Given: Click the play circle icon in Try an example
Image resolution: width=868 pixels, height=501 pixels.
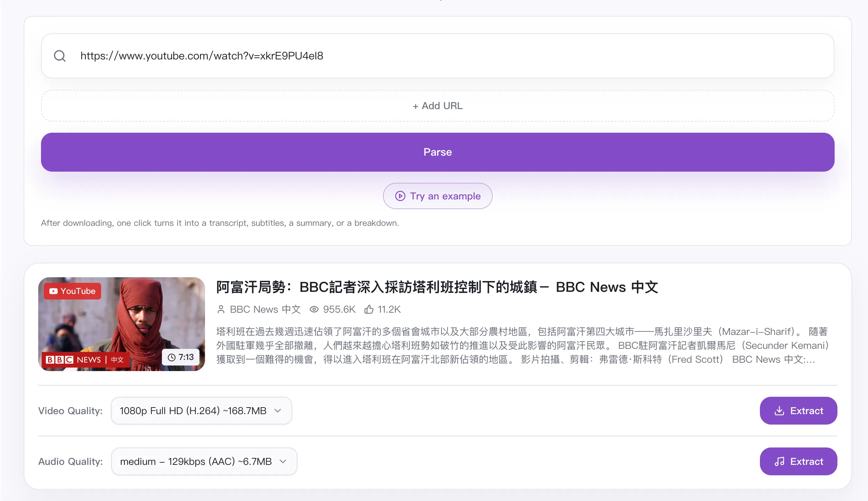Looking at the screenshot, I should 400,196.
